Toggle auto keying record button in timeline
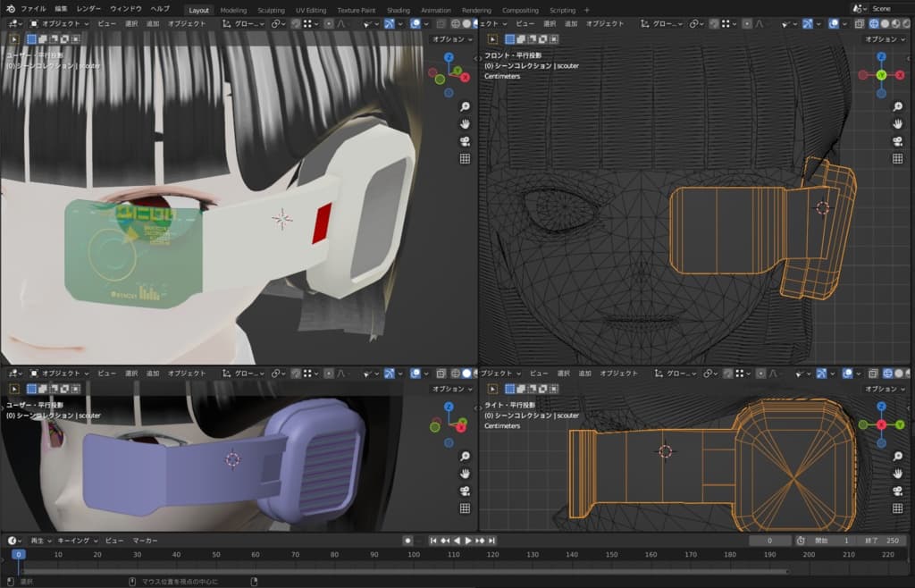 407,541
